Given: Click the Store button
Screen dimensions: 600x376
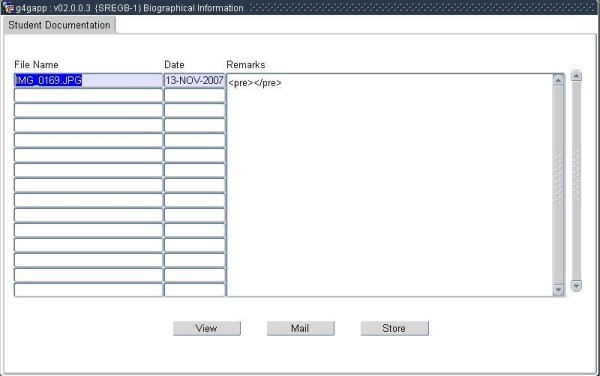Looking at the screenshot, I should [x=395, y=328].
